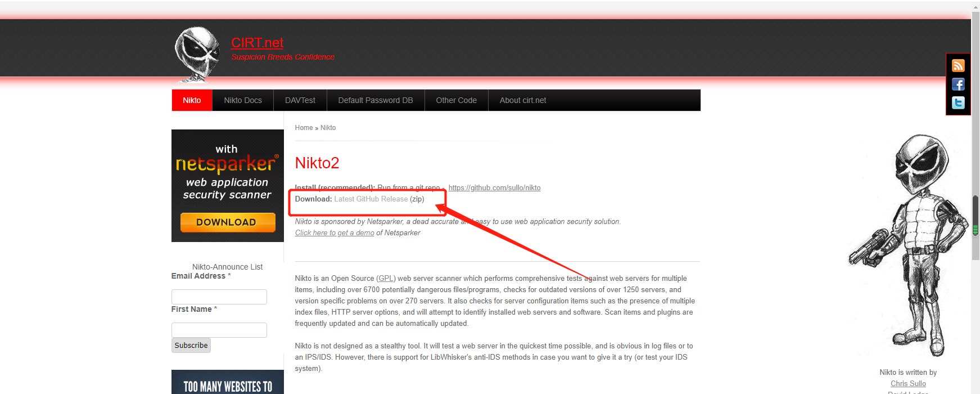Open Default Password DB tab

click(376, 100)
